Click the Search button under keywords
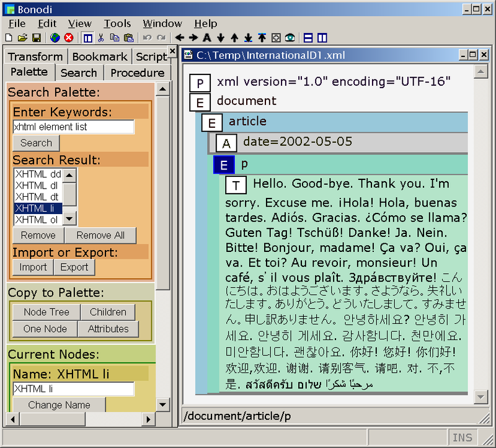 pos(36,143)
